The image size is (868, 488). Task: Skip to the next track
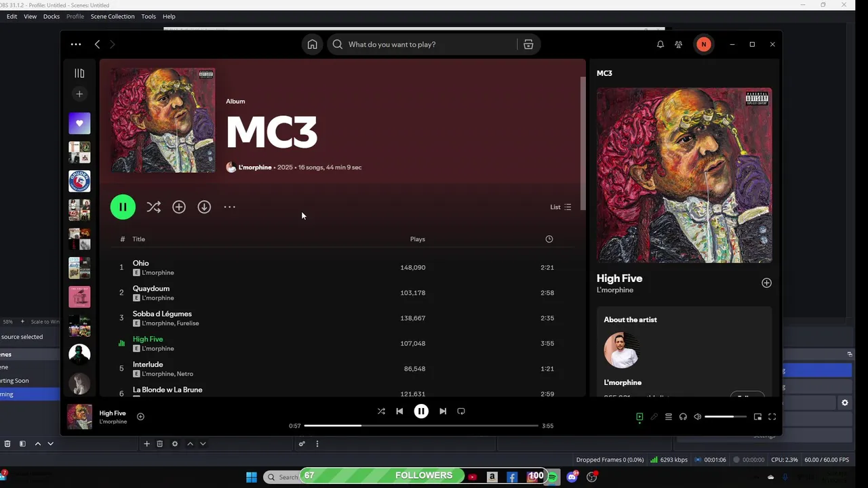(443, 411)
